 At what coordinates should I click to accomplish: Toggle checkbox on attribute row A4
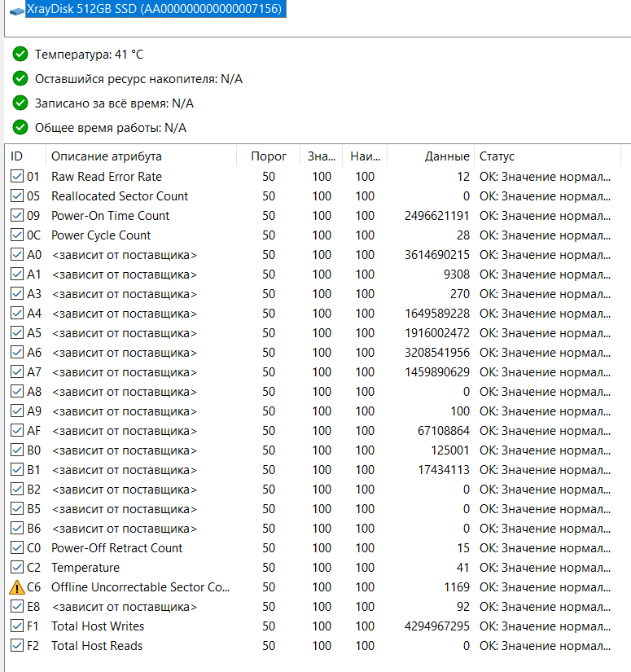coord(17,314)
